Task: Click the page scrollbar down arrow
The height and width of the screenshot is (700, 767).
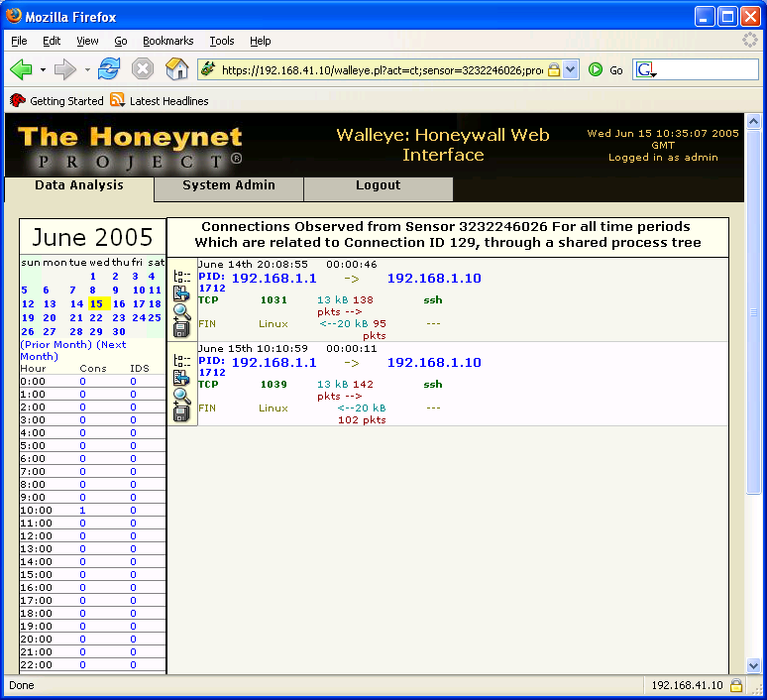Action: point(753,665)
